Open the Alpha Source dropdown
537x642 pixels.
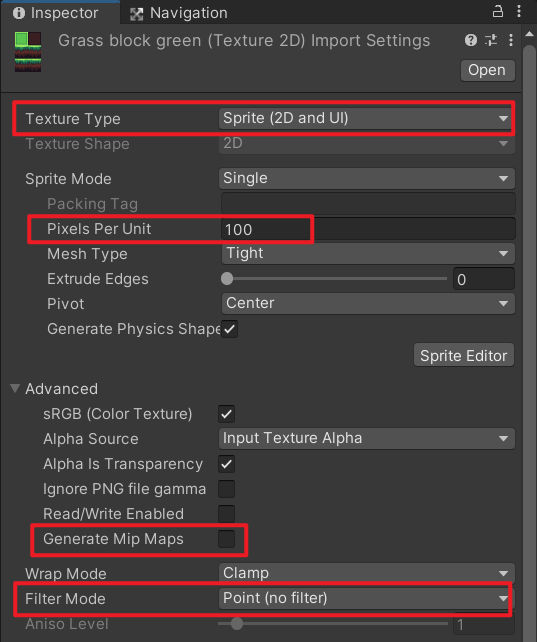pos(367,439)
